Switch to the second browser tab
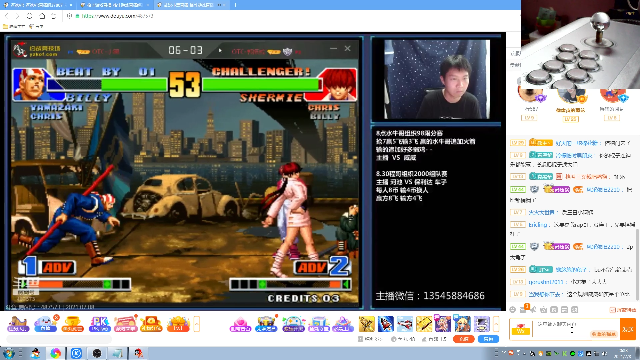The image size is (640, 360). point(114,5)
